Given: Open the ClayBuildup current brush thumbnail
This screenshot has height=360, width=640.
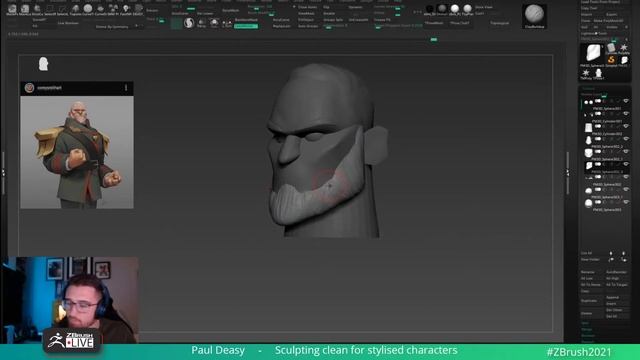Looking at the screenshot, I should point(534,16).
